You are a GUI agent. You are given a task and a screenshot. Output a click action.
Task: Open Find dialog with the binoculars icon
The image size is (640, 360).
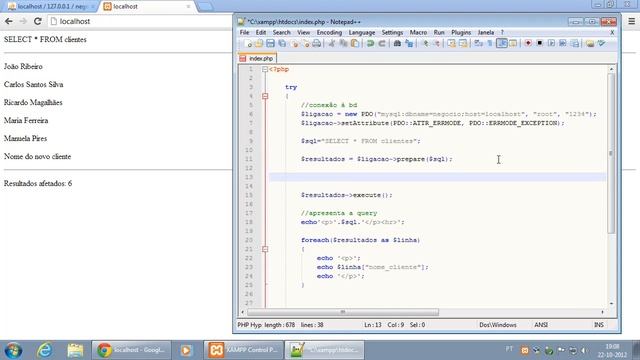point(397,43)
